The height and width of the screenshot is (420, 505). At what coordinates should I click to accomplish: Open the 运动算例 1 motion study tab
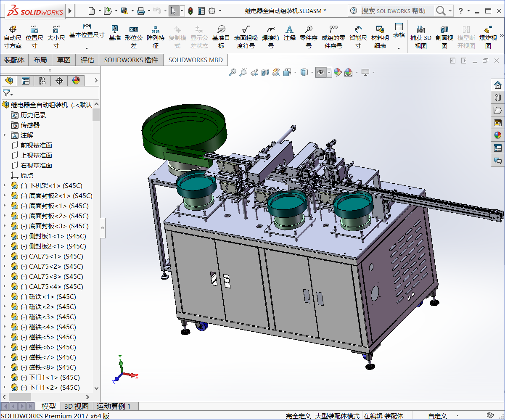pos(114,406)
